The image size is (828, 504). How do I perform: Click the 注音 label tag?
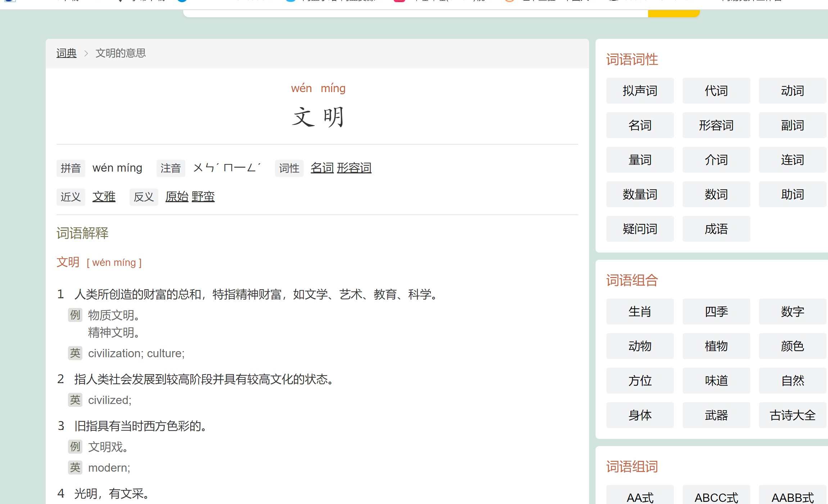pos(171,168)
